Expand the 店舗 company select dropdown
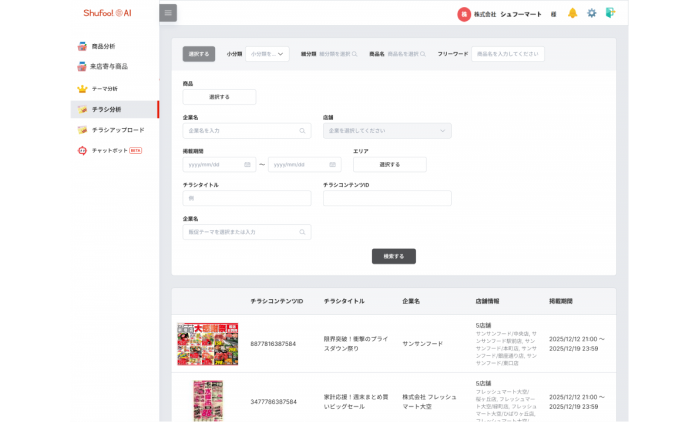This screenshot has width=696, height=422. (x=387, y=131)
